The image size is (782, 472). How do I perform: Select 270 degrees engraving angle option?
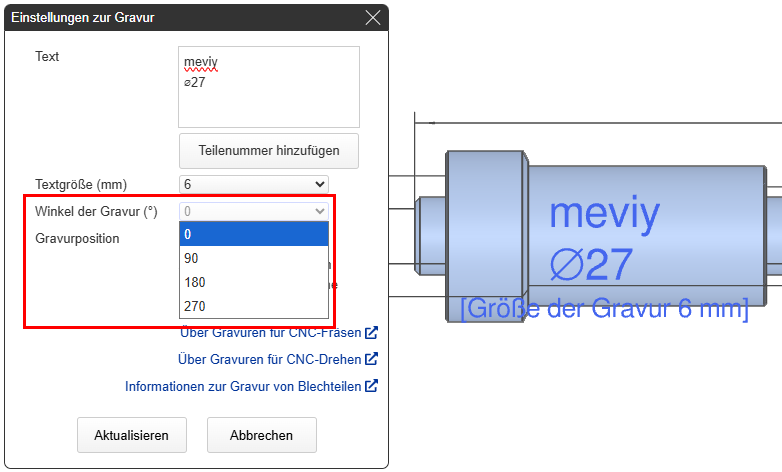point(254,306)
